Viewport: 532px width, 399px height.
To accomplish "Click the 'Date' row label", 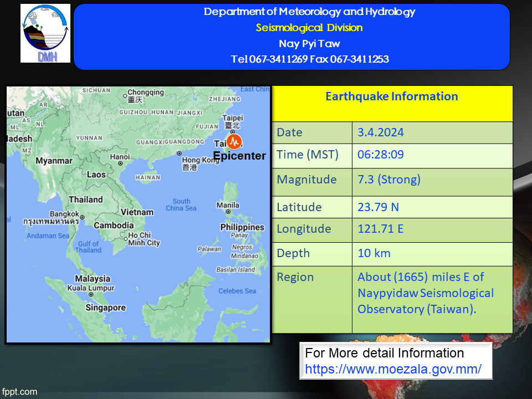I will point(289,132).
